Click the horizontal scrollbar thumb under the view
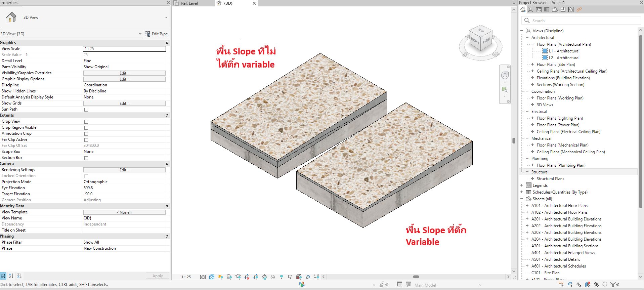 pos(416,277)
